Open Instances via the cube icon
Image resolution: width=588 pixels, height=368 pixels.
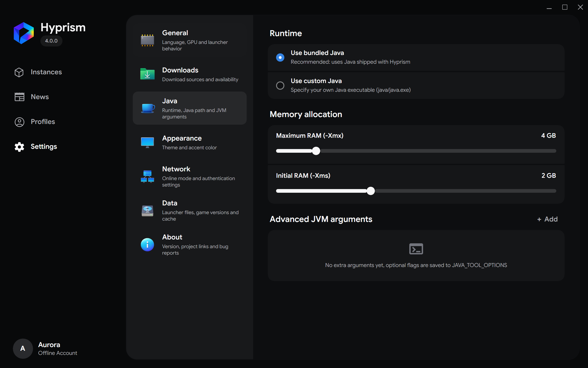click(x=19, y=72)
